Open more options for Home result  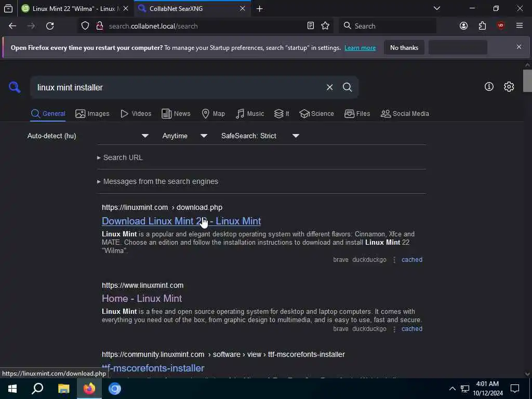[394, 329]
